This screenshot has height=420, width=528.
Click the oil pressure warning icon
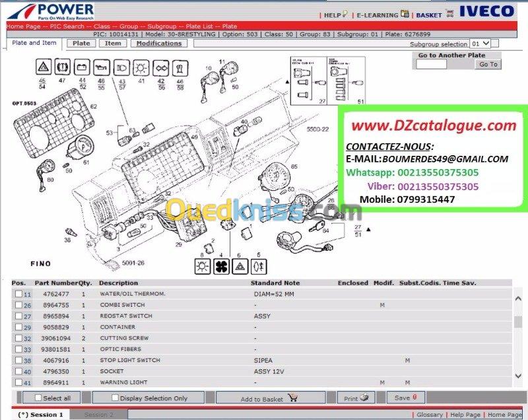point(102,67)
